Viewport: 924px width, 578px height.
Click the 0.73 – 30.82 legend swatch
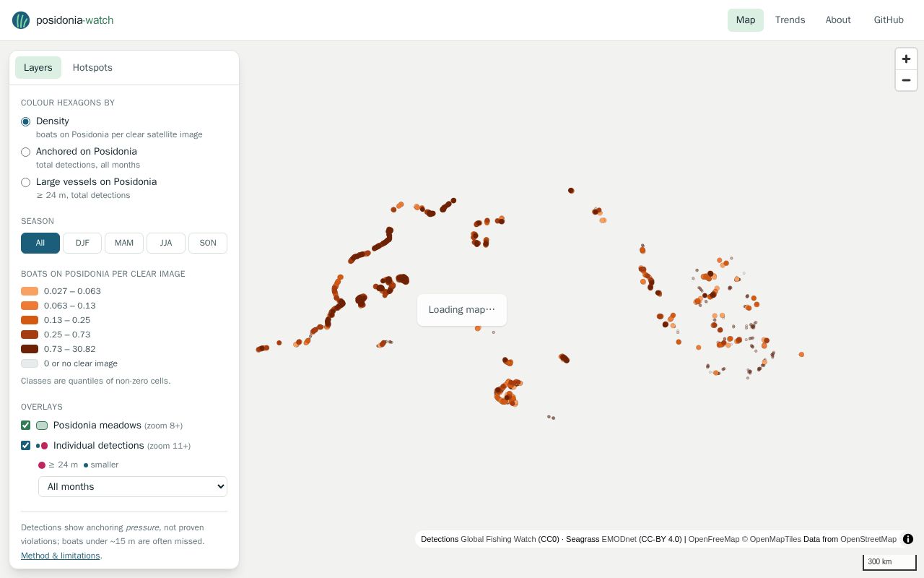(30, 349)
